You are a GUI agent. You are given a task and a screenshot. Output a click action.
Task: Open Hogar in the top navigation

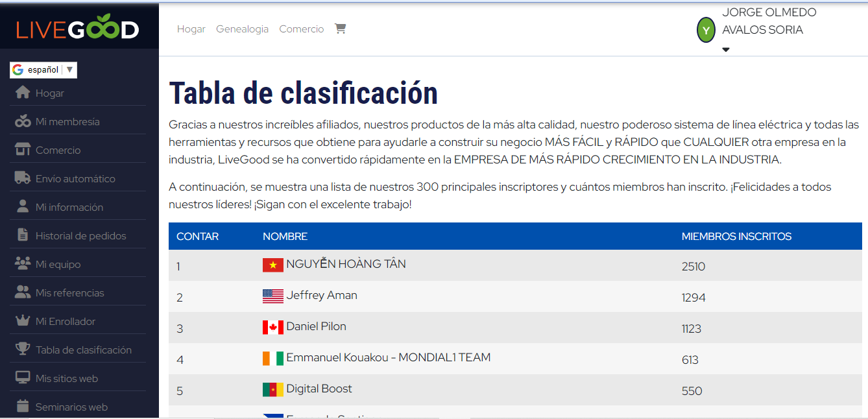point(191,29)
